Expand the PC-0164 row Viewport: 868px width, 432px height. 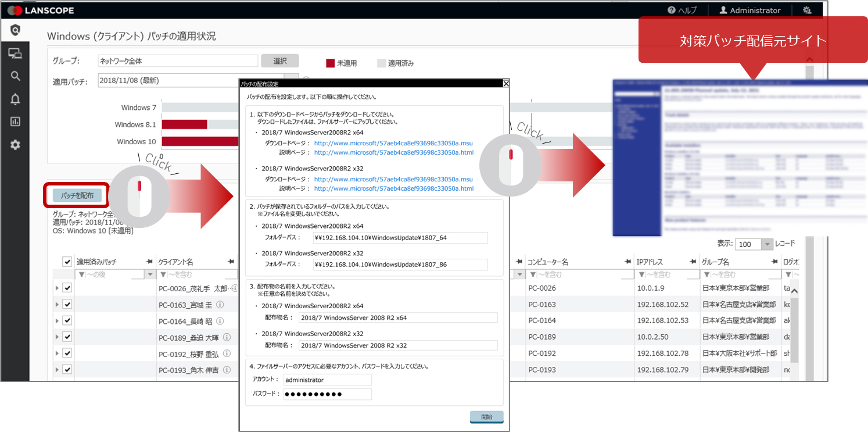(x=57, y=320)
